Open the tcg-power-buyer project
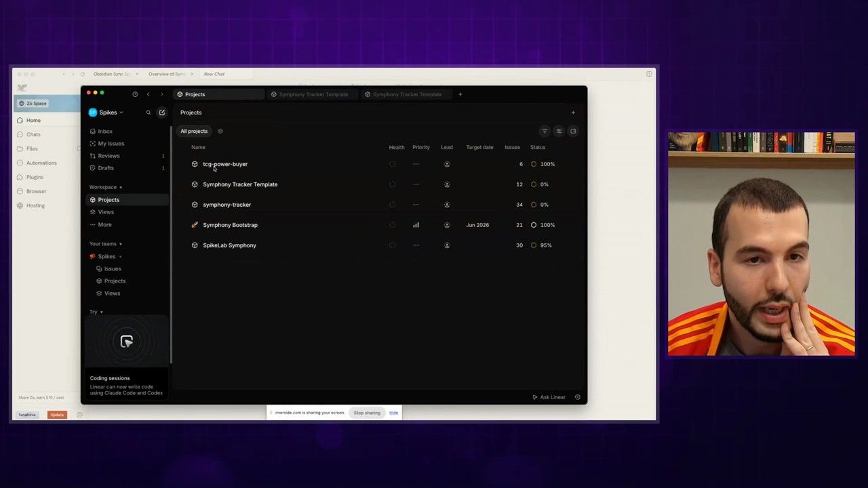The width and height of the screenshot is (868, 488). pyautogui.click(x=225, y=164)
